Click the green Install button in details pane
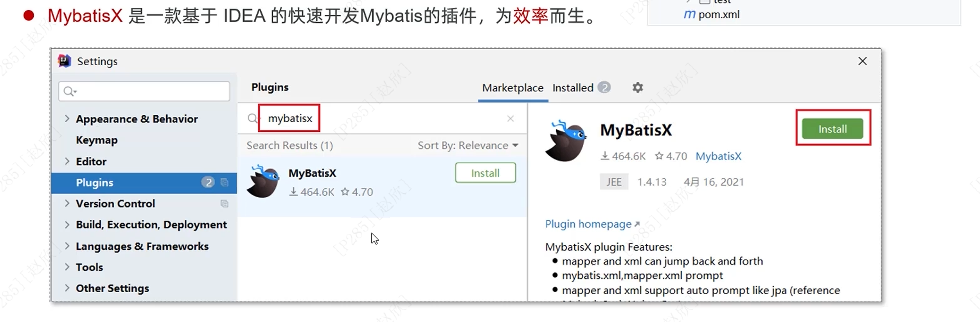The width and height of the screenshot is (980, 322). pyautogui.click(x=833, y=129)
